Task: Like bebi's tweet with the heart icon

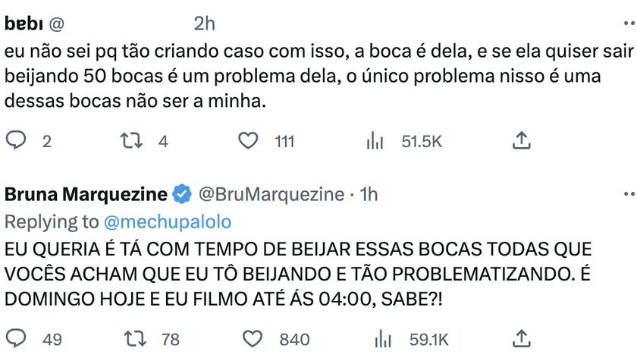Action: coord(247,140)
